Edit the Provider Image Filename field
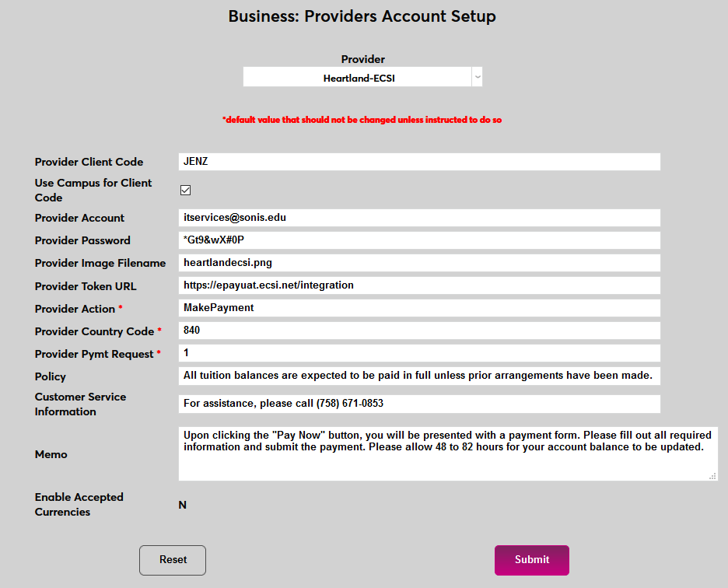This screenshot has height=588, width=728. point(419,263)
